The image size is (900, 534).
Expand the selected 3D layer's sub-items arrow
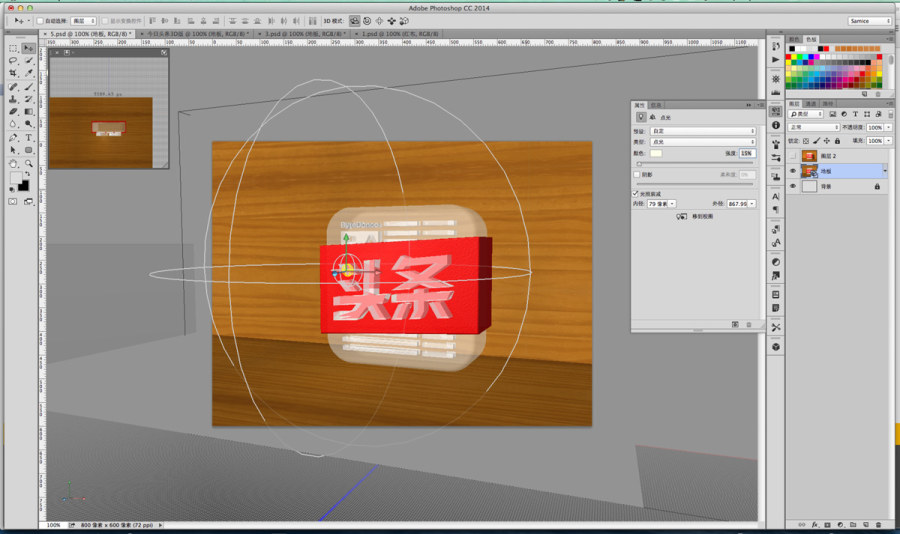[885, 171]
